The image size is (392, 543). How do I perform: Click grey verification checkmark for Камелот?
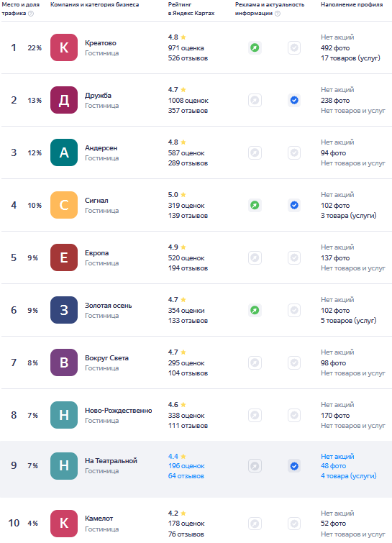click(x=294, y=524)
